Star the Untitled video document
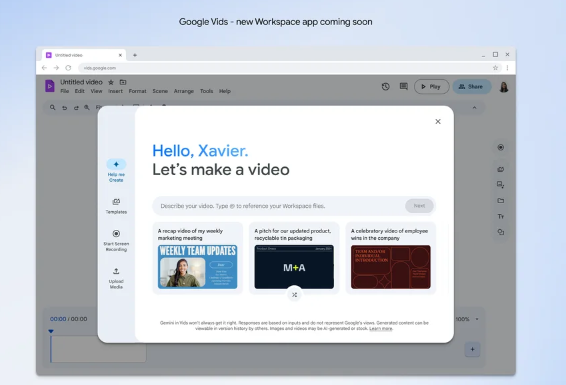This screenshot has height=385, width=566. (x=111, y=82)
